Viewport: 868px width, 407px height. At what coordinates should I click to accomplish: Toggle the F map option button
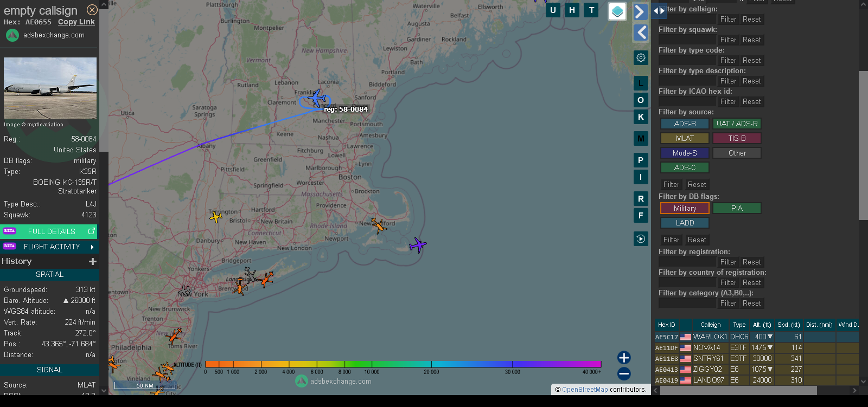point(641,216)
